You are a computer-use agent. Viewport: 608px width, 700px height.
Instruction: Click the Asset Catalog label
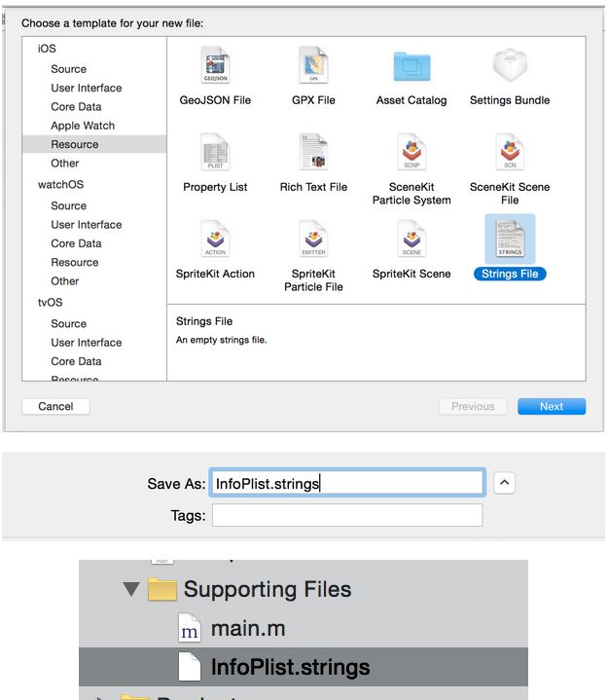point(411,100)
